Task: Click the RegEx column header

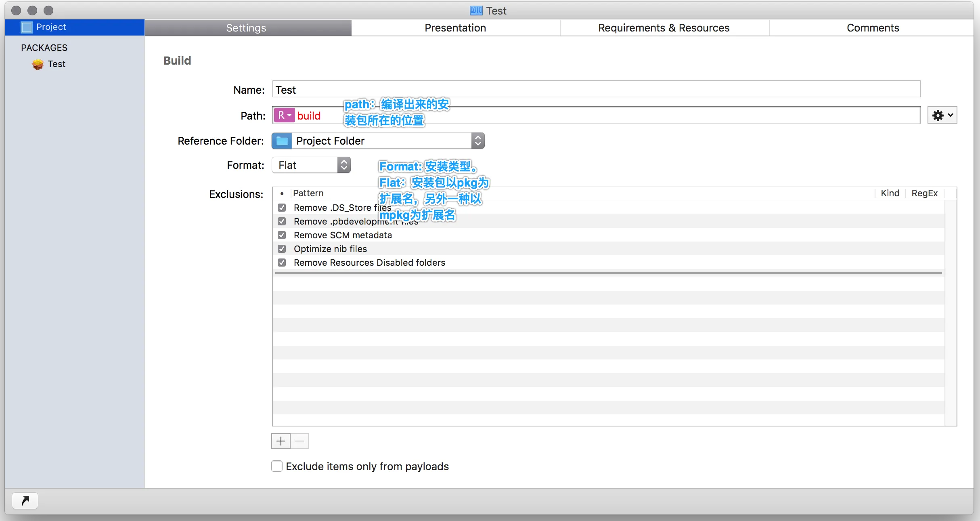Action: coord(924,193)
